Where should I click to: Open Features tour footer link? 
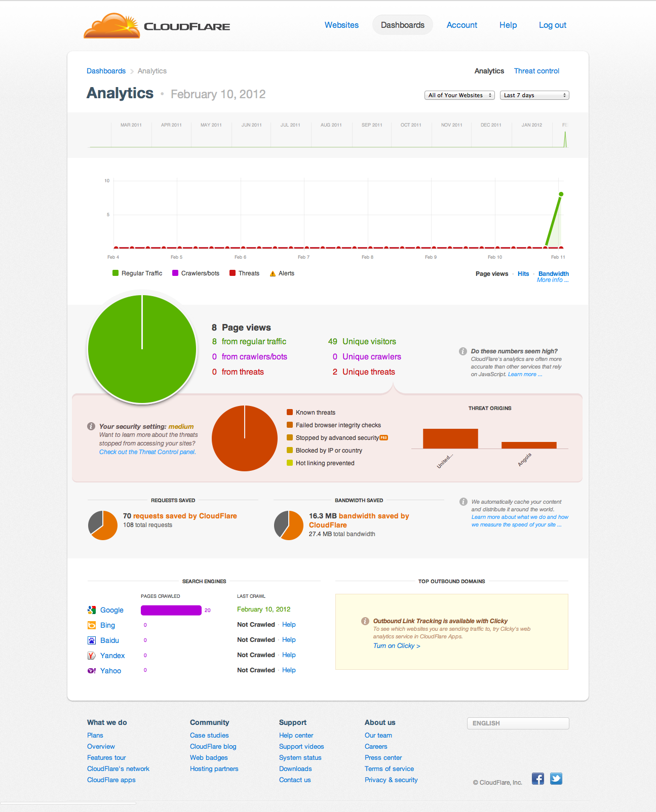(x=106, y=757)
